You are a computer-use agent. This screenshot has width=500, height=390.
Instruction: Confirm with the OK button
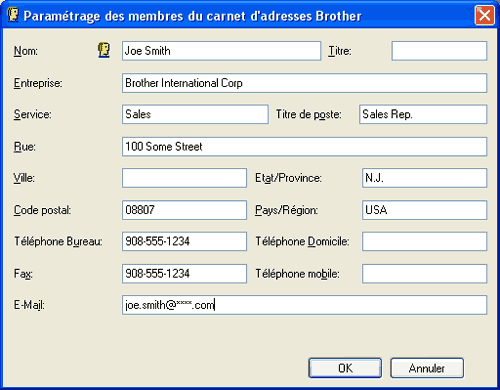click(x=345, y=368)
